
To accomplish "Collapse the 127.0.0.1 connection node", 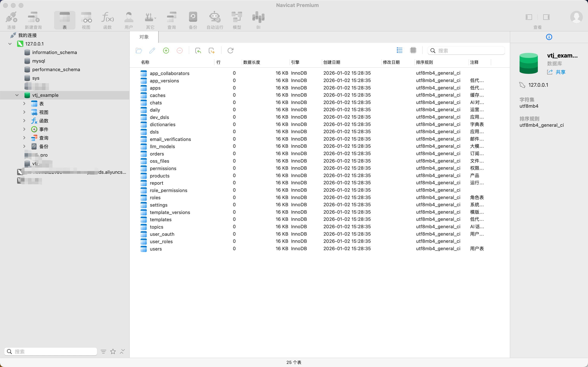I will pyautogui.click(x=10, y=44).
